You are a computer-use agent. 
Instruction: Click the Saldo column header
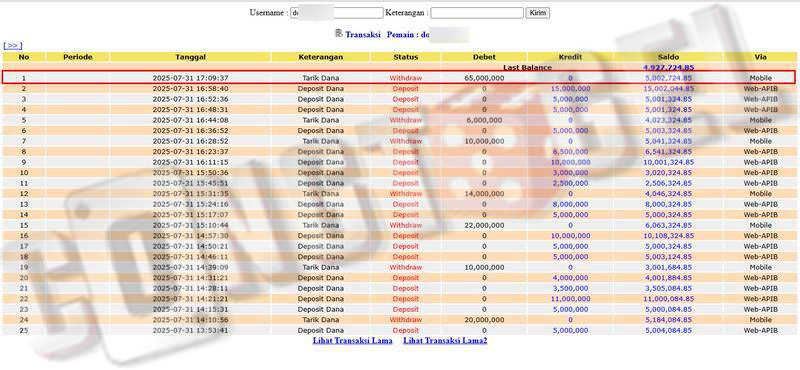tap(668, 57)
